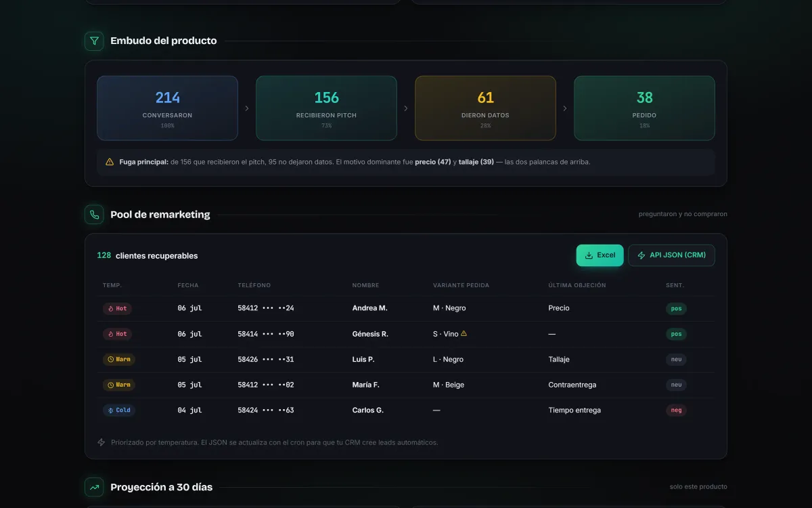The width and height of the screenshot is (812, 508).
Task: Click the lightning icon beside Priorizado por temperatura
Action: [101, 442]
